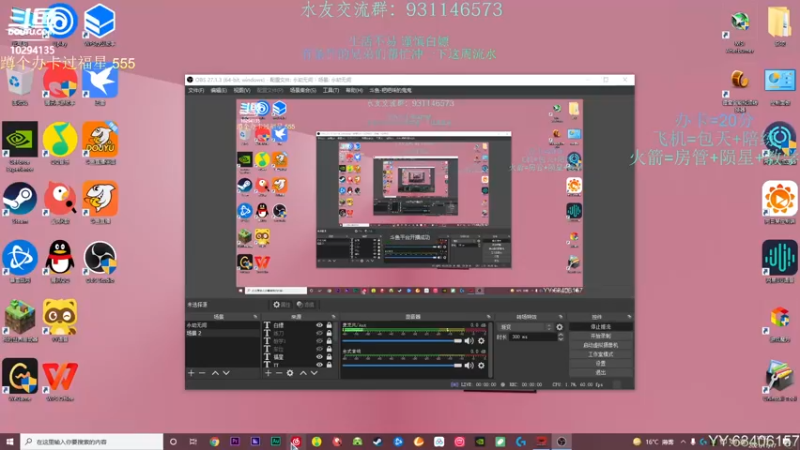Open the 视图(V) menu

(242, 90)
